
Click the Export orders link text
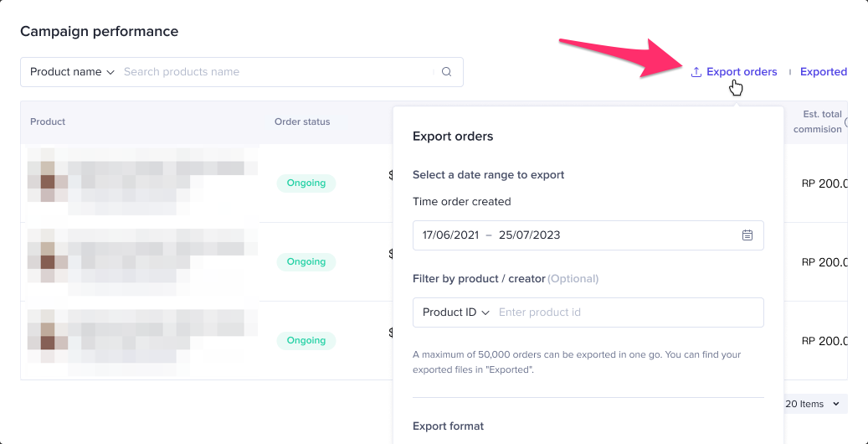pos(742,72)
